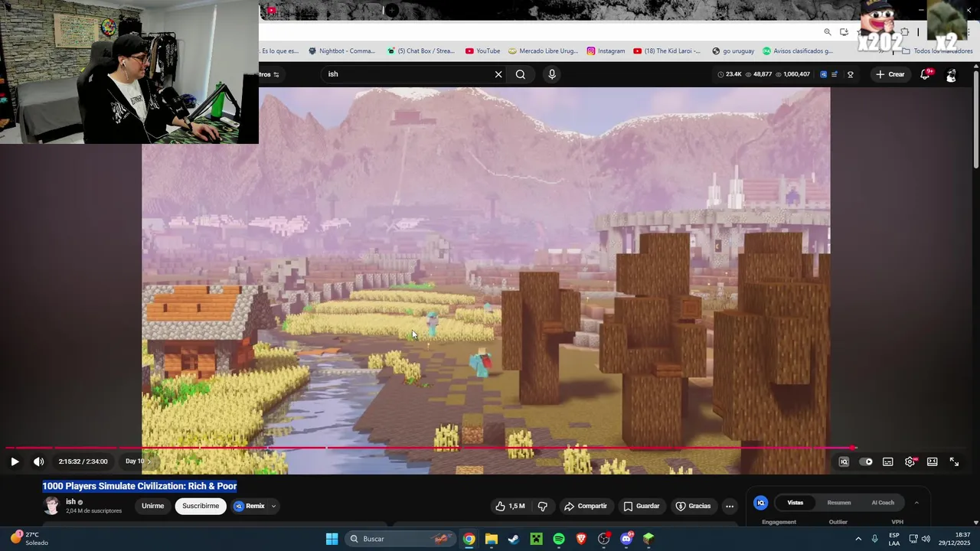Open Discord from the taskbar
This screenshot has width=980, height=551.
(626, 539)
